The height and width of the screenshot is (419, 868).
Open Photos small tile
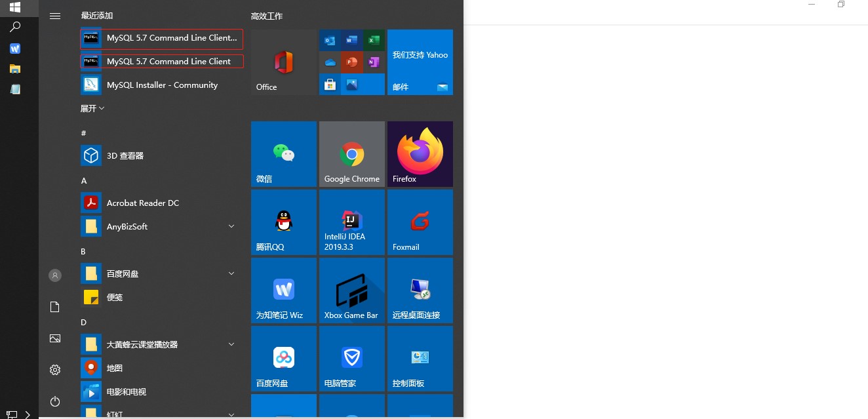click(x=352, y=84)
